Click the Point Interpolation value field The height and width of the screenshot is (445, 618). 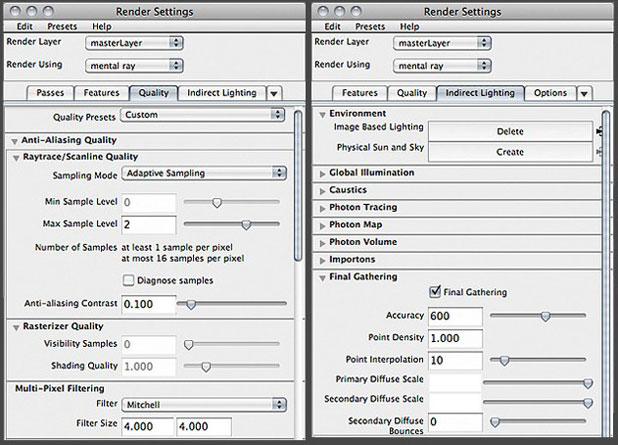(454, 359)
